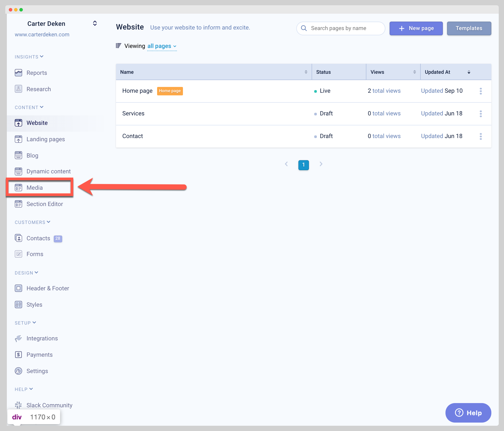Toggle sort on the Views column
504x431 pixels.
click(415, 72)
